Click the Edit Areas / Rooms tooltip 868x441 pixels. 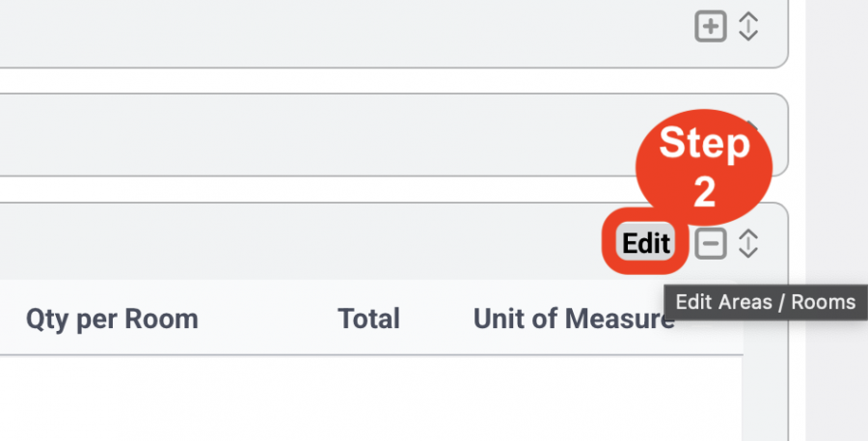point(766,302)
